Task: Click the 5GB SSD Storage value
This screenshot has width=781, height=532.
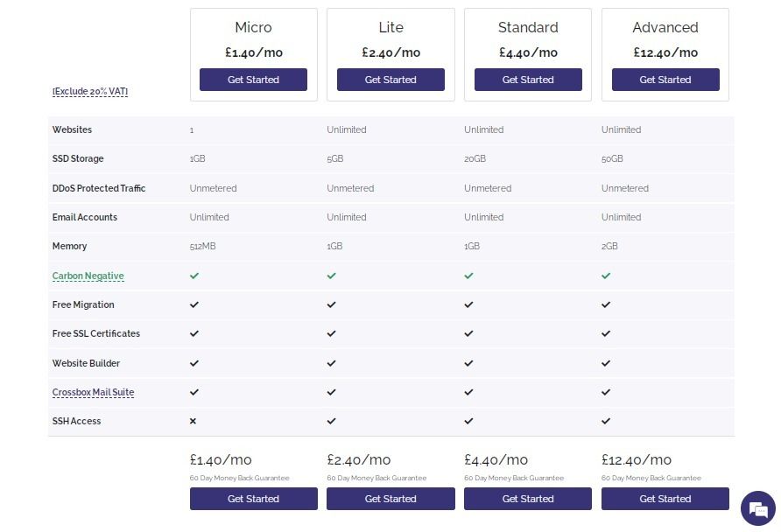Action: pos(335,158)
